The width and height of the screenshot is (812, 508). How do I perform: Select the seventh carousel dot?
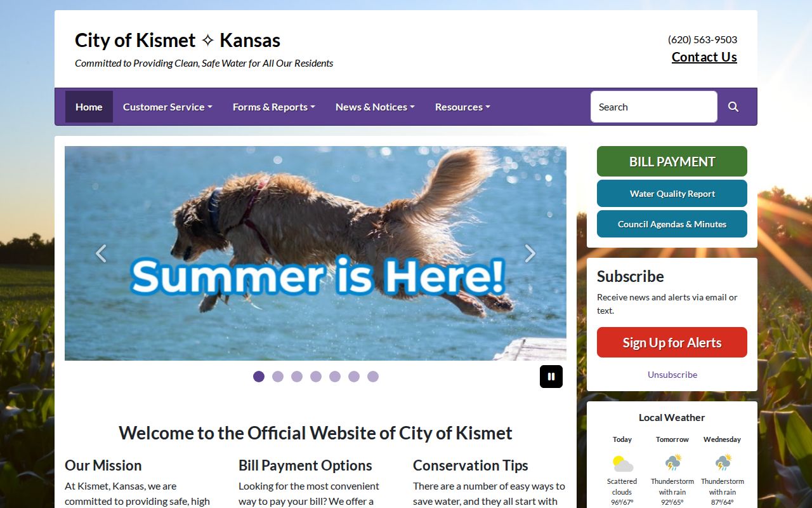[x=373, y=377]
